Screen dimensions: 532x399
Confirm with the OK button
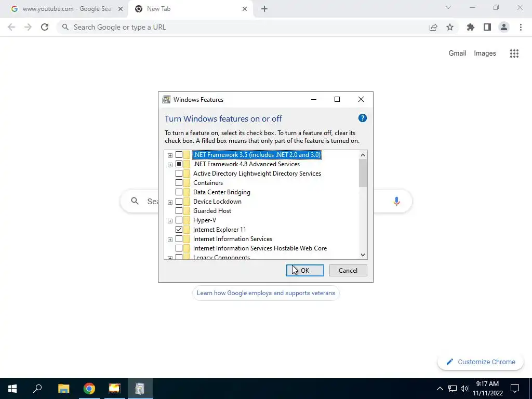305,270
